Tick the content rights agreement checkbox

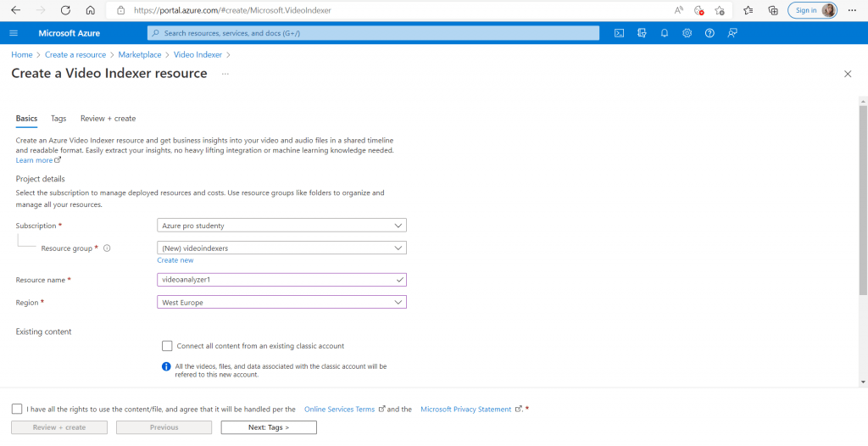17,409
